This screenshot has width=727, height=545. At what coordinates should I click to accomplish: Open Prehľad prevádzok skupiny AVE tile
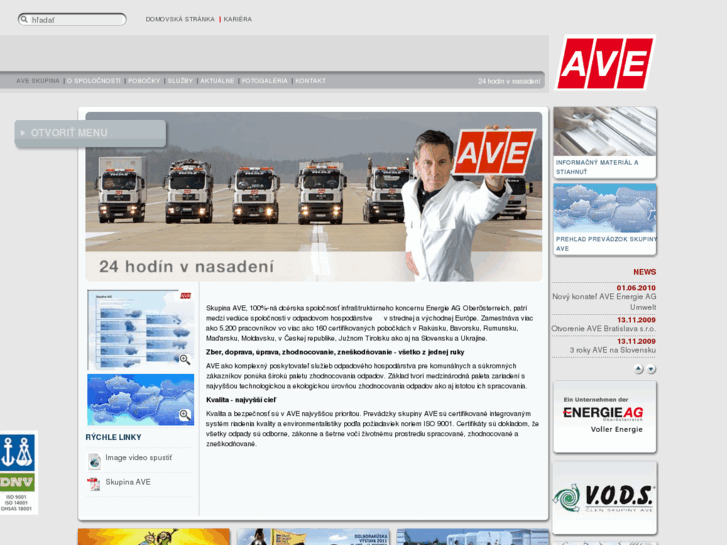pyautogui.click(x=605, y=219)
